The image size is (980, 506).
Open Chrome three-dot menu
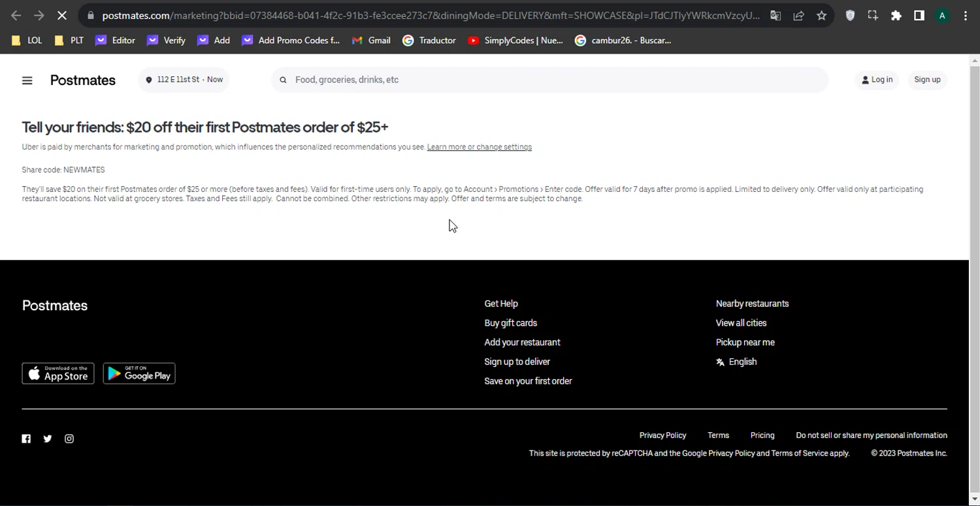tap(965, 16)
